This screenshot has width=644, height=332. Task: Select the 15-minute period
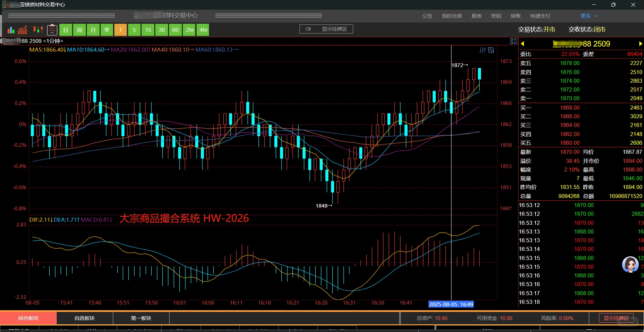148,30
